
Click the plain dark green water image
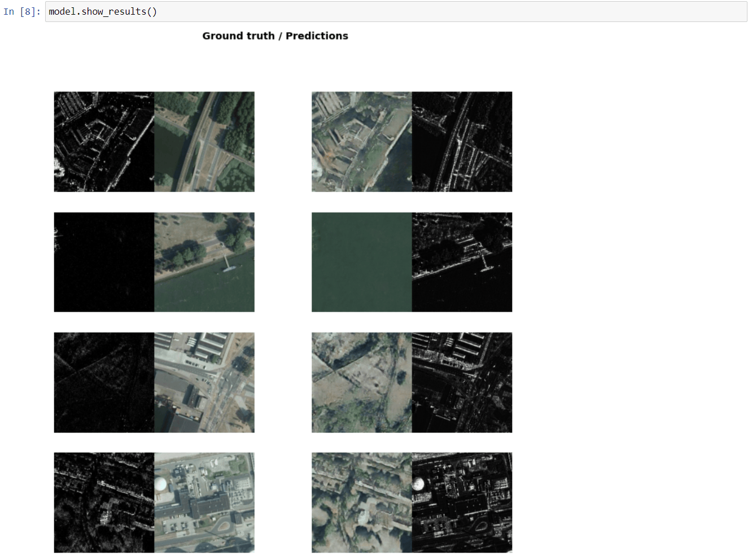[x=362, y=262]
